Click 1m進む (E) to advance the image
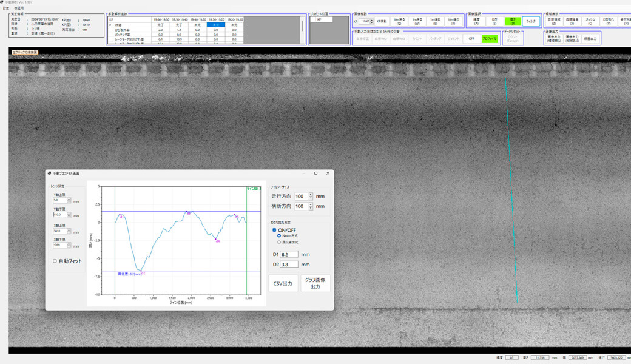Image resolution: width=631 pixels, height=364 pixels. (x=436, y=22)
